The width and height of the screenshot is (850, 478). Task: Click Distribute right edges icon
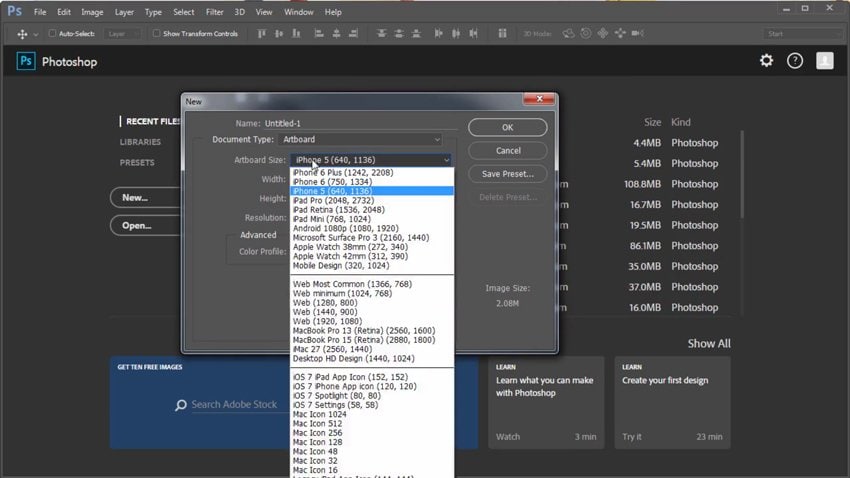(474, 34)
